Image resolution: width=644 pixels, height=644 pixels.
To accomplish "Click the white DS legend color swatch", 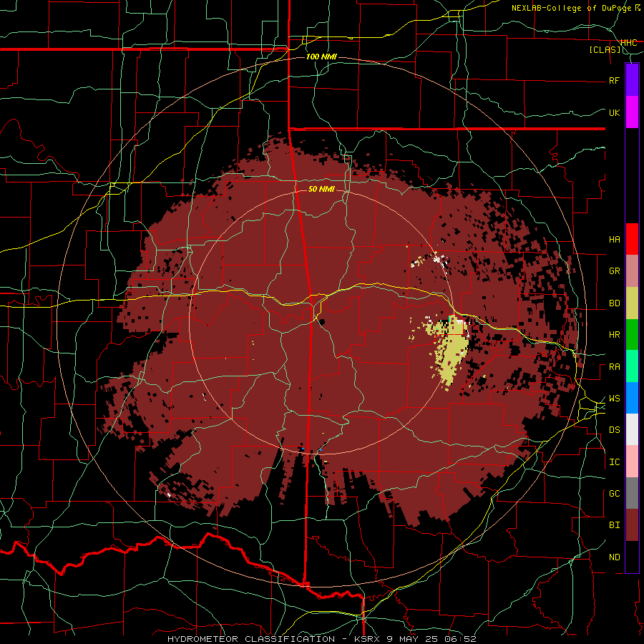I will pyautogui.click(x=632, y=429).
